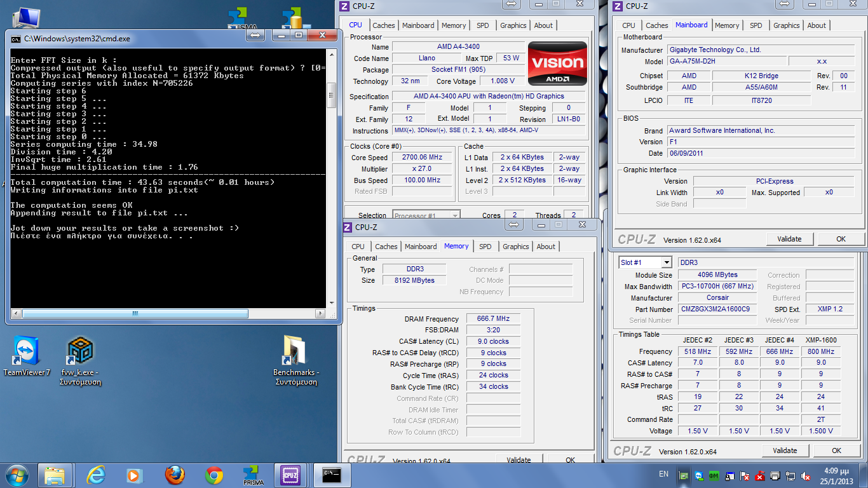Click the network lock tray icon

(729, 475)
